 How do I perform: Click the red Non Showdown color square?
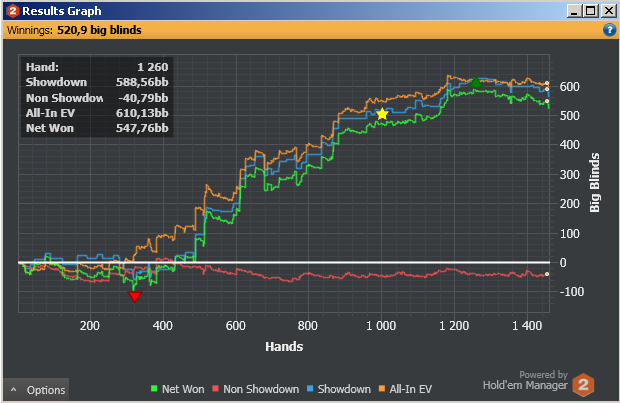click(x=215, y=389)
